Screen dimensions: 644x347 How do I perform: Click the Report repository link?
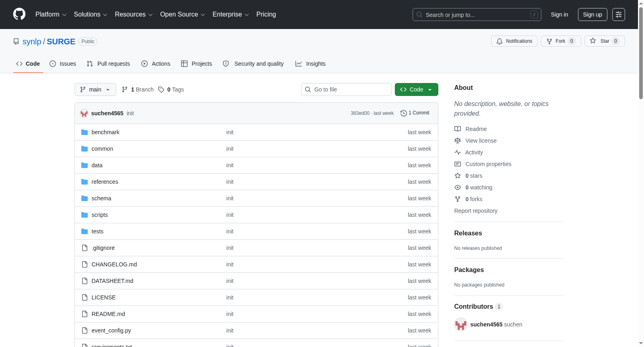[x=476, y=211]
